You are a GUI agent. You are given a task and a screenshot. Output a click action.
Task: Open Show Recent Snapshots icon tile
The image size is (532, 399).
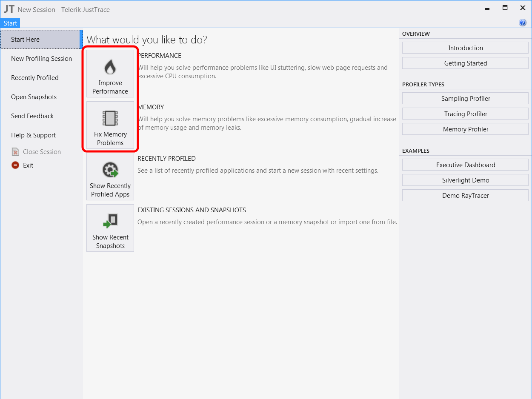110,228
